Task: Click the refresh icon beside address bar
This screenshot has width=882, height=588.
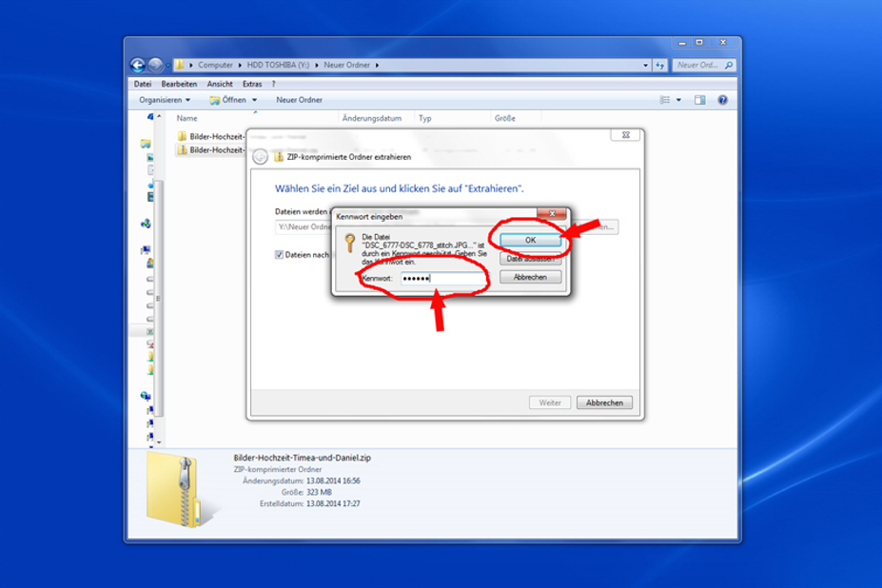Action: [x=659, y=66]
